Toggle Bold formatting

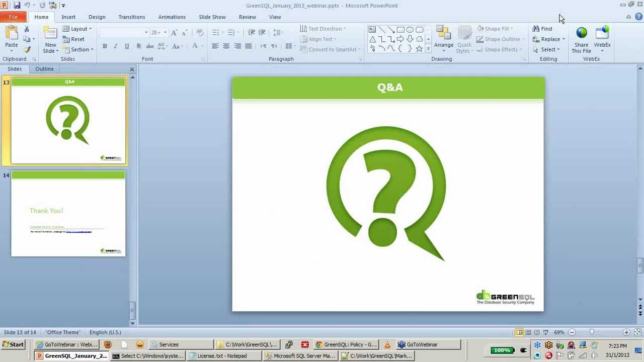(105, 46)
